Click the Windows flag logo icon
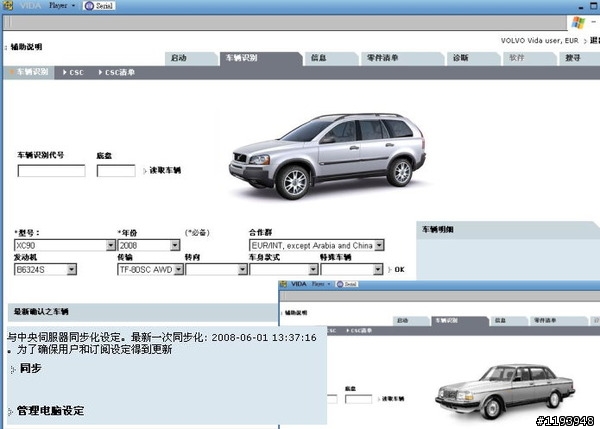Viewport: 600px width, 429px height. click(x=578, y=23)
